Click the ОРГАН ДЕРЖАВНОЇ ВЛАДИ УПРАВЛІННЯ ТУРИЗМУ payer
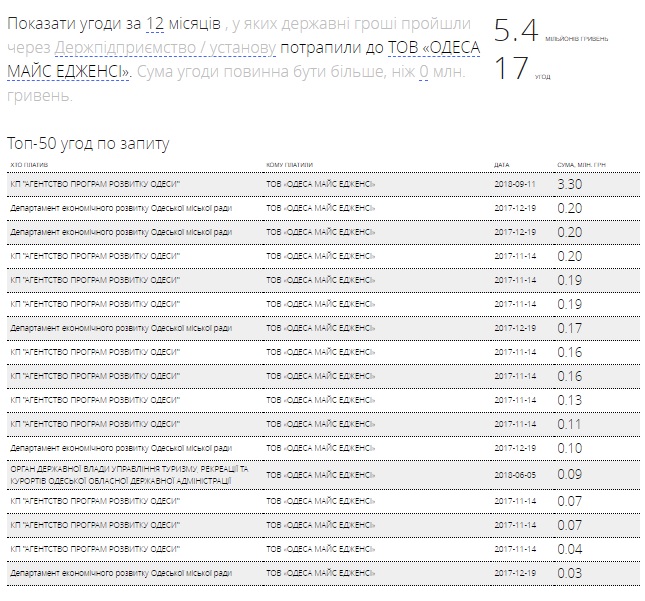 click(x=129, y=475)
